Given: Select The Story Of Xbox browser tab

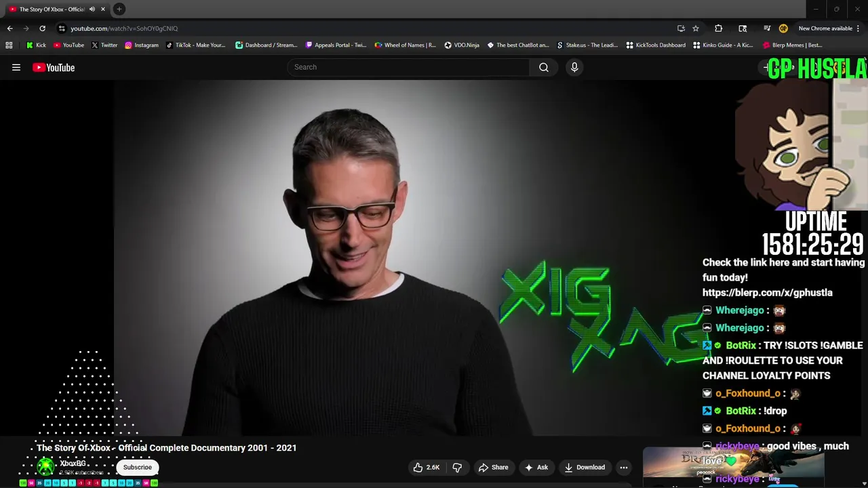Looking at the screenshot, I should point(51,9).
